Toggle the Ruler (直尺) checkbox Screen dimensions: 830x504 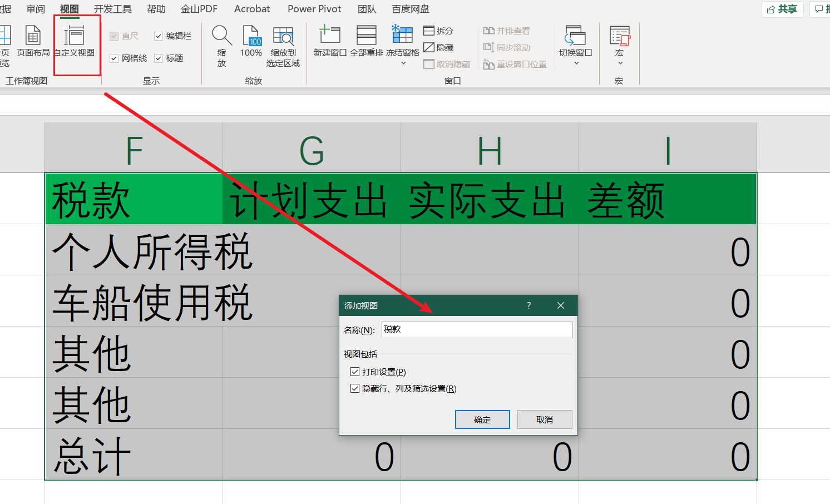[x=114, y=36]
